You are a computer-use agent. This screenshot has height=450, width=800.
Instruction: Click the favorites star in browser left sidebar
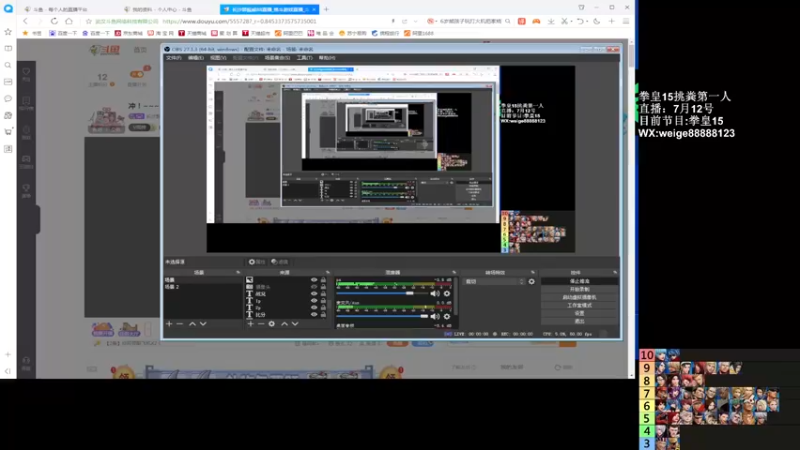(8, 32)
